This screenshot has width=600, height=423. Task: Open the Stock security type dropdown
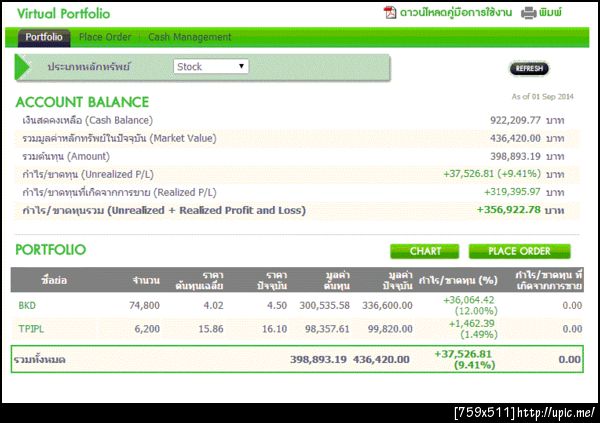click(211, 67)
